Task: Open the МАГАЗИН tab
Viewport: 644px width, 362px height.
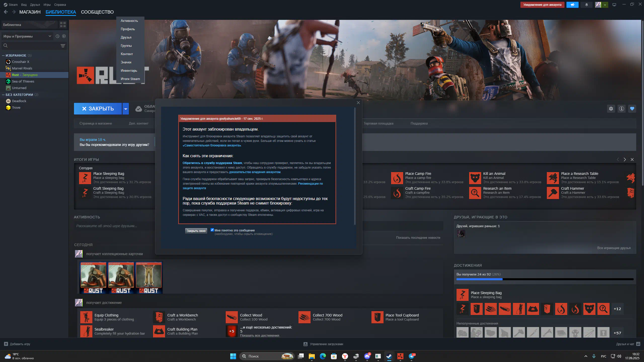Action: pyautogui.click(x=30, y=12)
